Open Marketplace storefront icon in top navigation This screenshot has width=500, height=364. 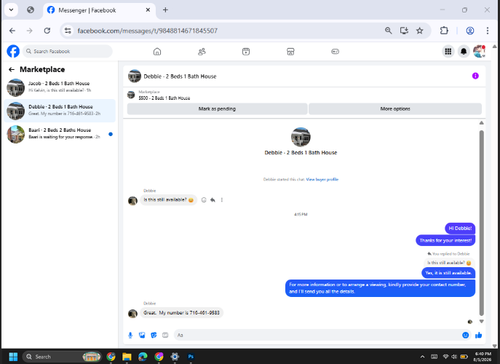pos(291,51)
